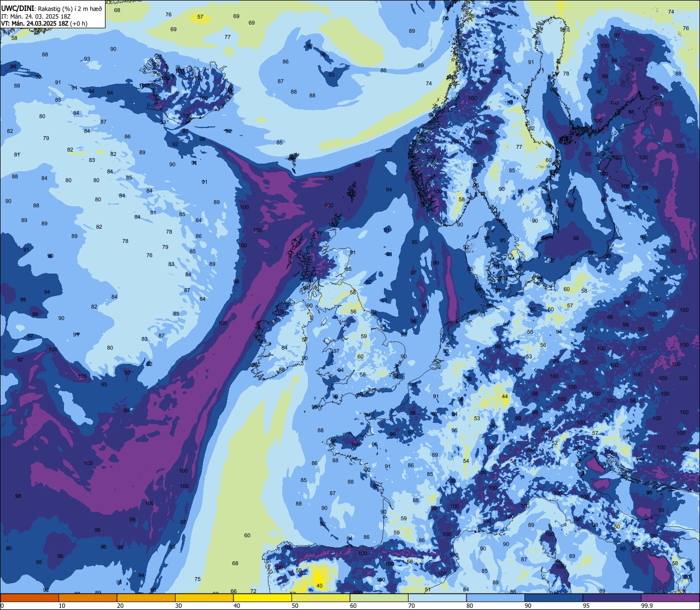Click the legend tick label '20'
The image size is (700, 610).
[120, 606]
